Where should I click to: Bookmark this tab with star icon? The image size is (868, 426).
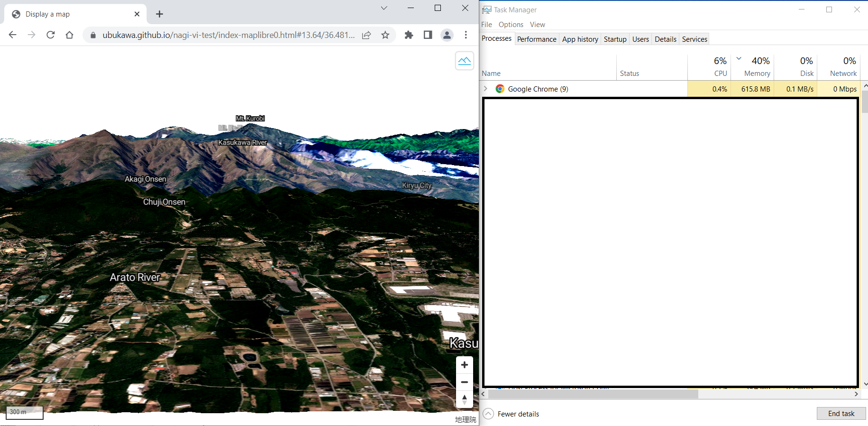[385, 35]
